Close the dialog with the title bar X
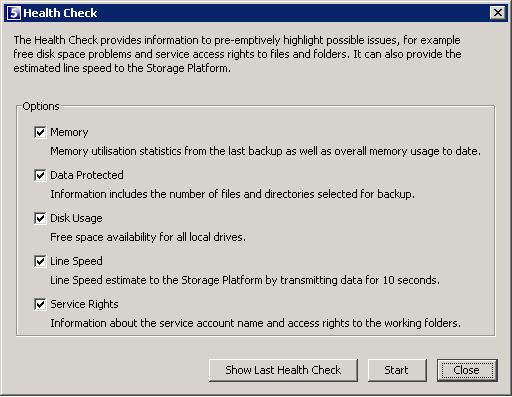Viewport: 512px width, 397px height. click(498, 13)
